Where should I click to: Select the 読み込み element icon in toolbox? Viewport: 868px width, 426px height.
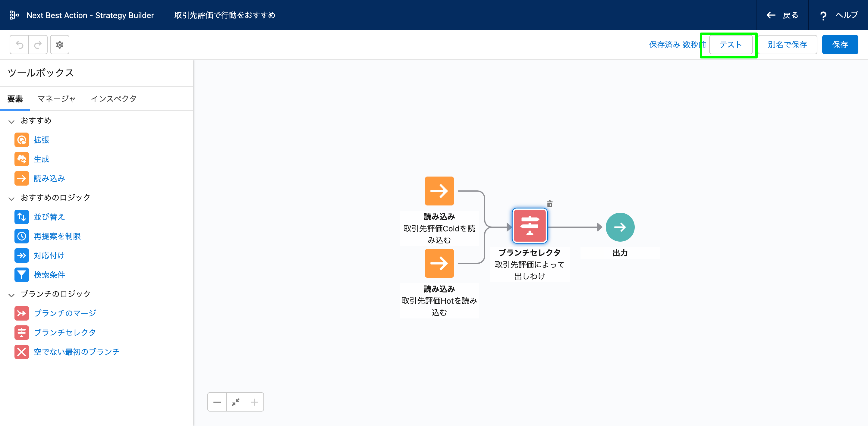[x=22, y=178]
